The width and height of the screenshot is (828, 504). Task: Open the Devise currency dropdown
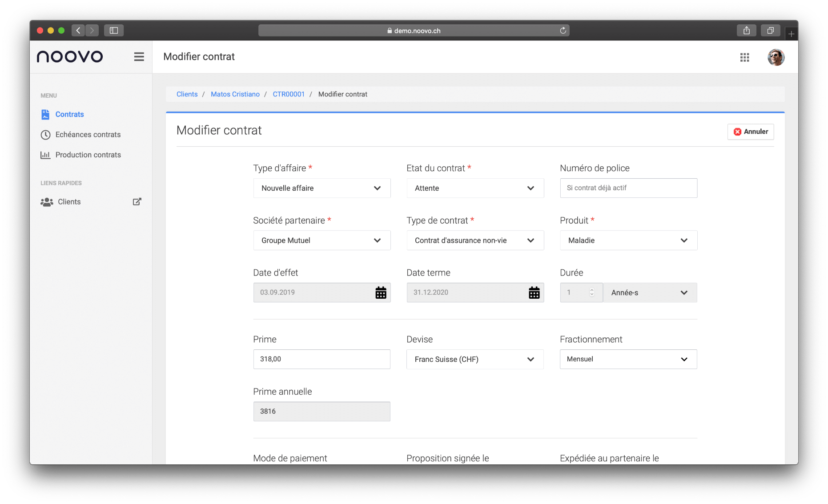(474, 359)
